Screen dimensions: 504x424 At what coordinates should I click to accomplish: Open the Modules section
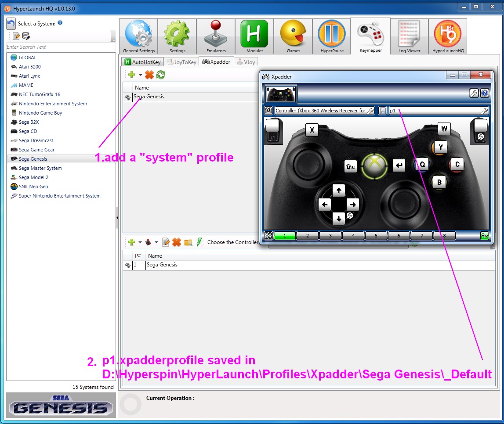coord(254,36)
